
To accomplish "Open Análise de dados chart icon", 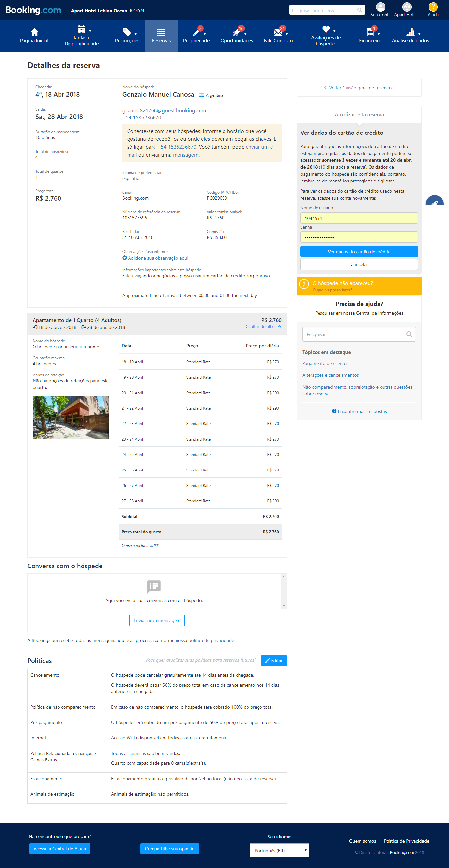I will pos(410,32).
